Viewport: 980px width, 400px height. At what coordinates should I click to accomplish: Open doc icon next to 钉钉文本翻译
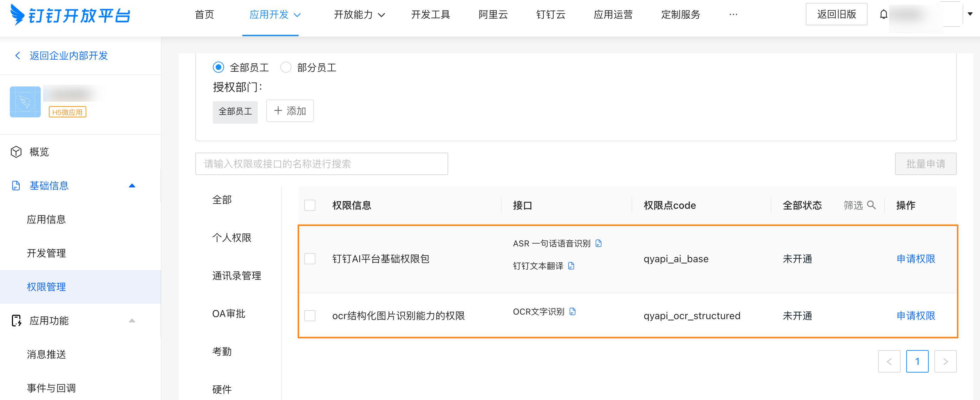571,266
